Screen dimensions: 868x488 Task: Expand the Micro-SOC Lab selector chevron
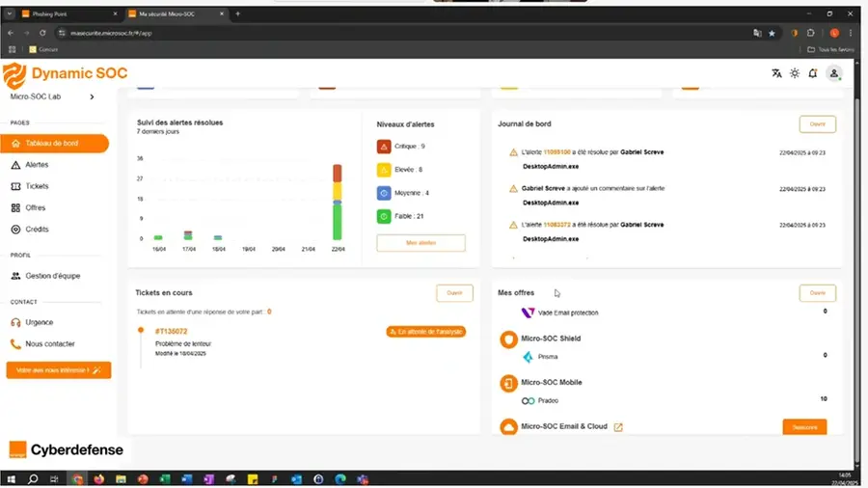point(93,97)
